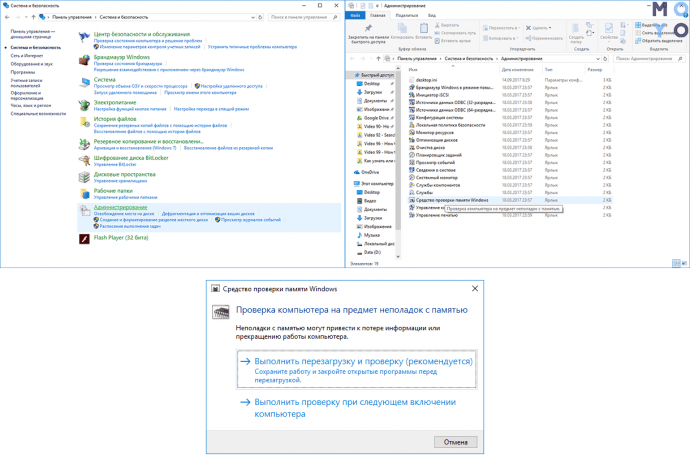Click Google Drive in navigation pane
The image size is (690, 466).
coord(375,118)
